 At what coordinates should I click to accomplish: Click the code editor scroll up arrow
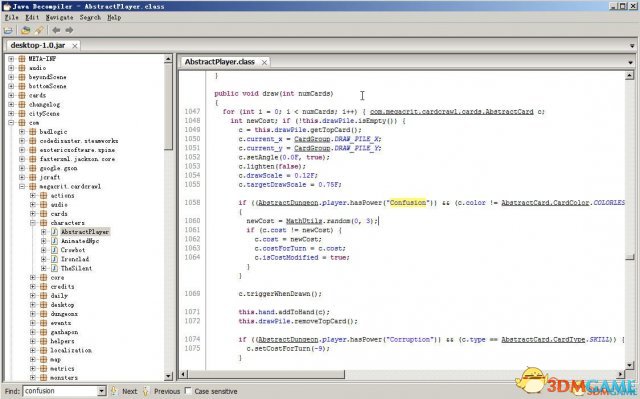click(629, 75)
